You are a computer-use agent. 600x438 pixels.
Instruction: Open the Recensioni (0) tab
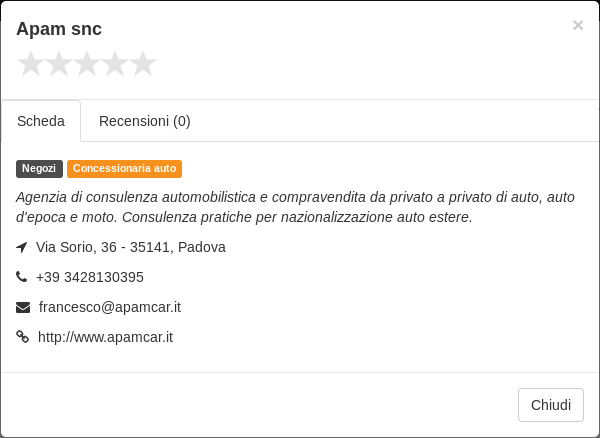pyautogui.click(x=145, y=121)
